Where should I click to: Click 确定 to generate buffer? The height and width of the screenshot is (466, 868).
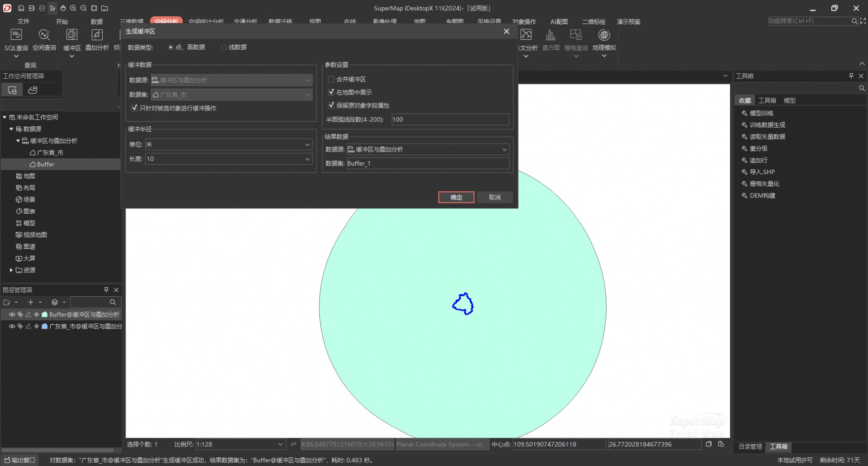(x=456, y=197)
